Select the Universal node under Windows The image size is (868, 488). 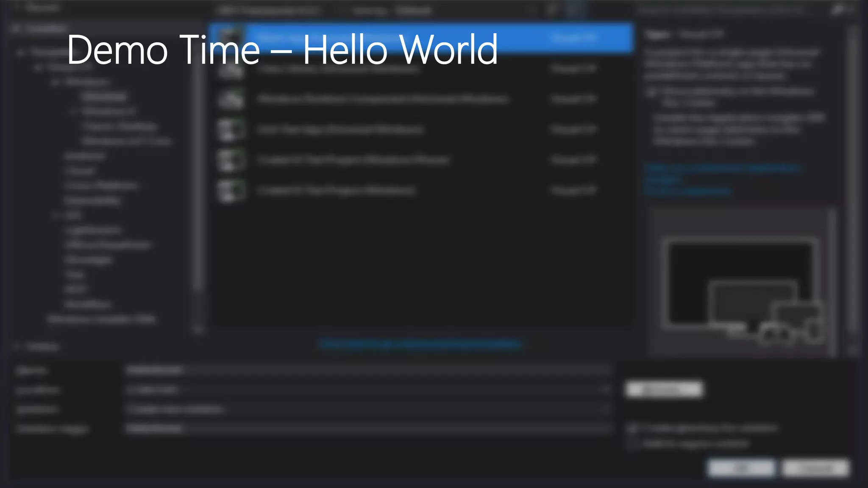click(104, 97)
